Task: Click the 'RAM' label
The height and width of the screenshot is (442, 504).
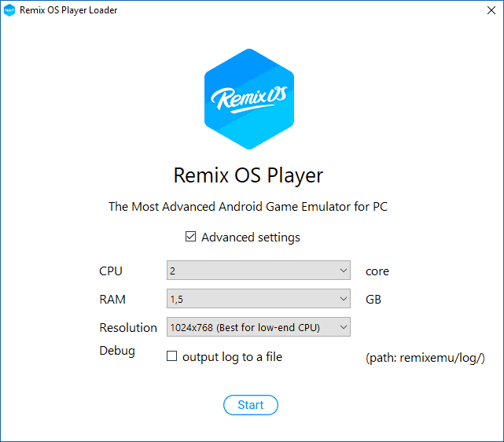Action: pos(112,300)
